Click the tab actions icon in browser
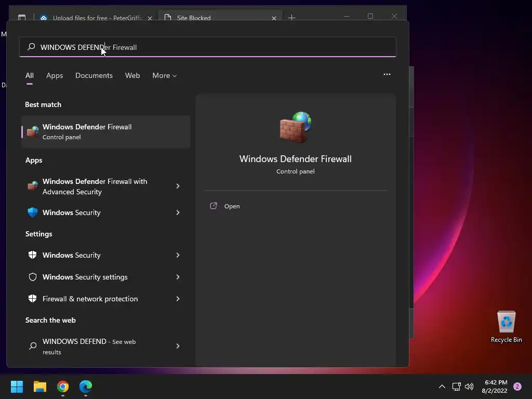 (22, 17)
